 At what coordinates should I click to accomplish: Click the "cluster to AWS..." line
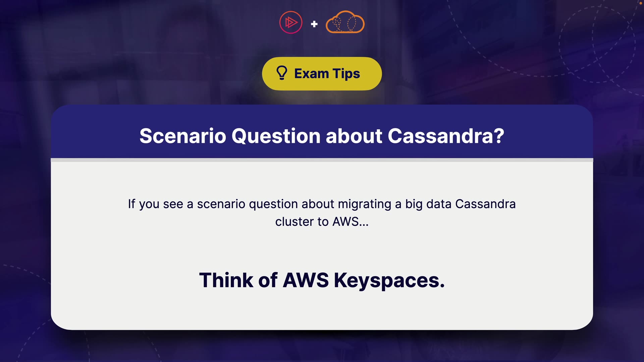click(322, 222)
